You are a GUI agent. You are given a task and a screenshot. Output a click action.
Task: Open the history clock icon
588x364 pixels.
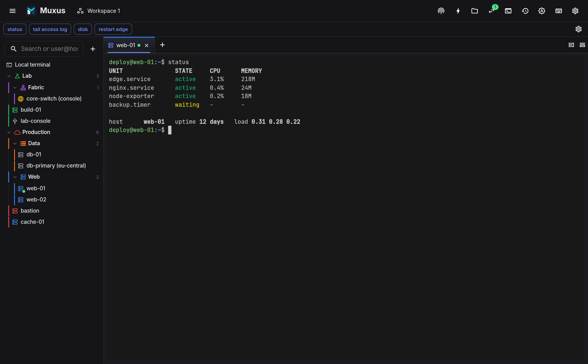(525, 11)
